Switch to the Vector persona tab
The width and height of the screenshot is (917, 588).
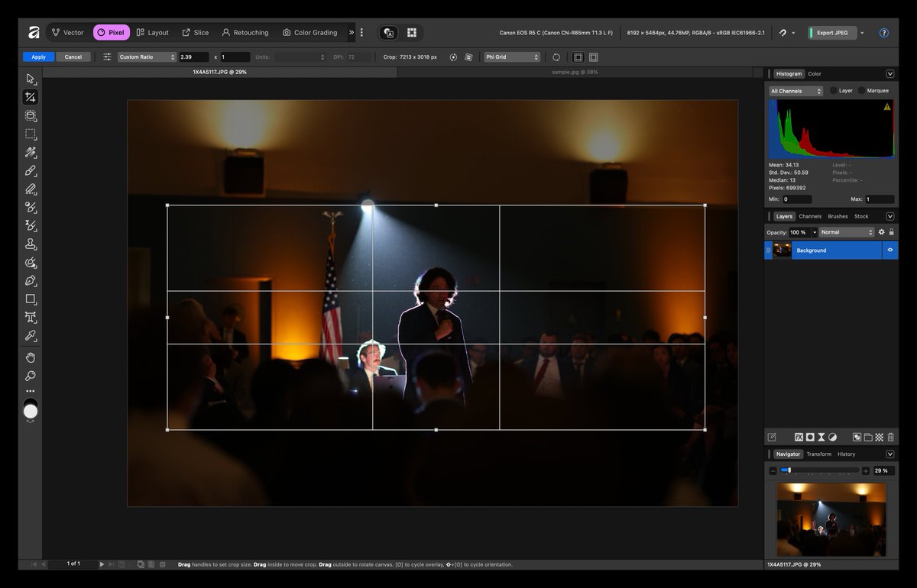pyautogui.click(x=67, y=33)
